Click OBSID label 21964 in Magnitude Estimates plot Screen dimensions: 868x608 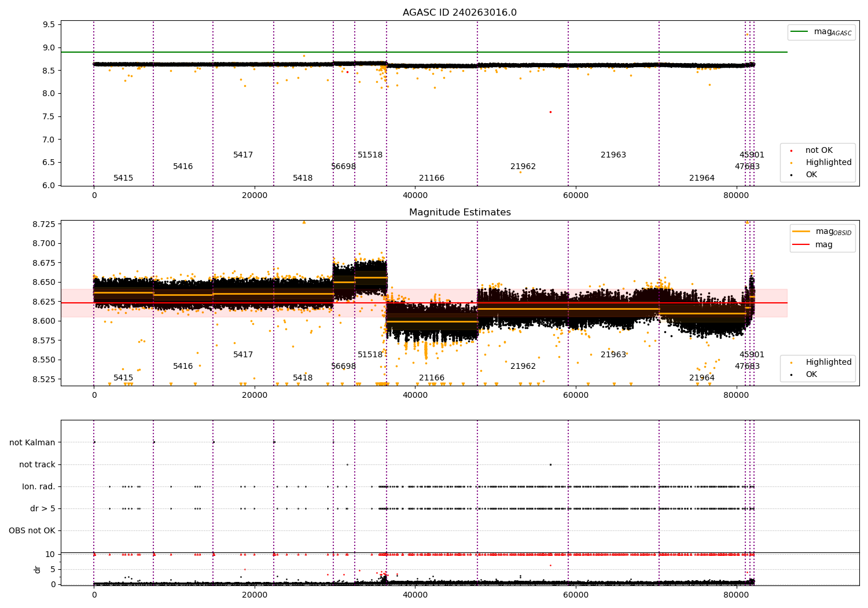(x=702, y=378)
